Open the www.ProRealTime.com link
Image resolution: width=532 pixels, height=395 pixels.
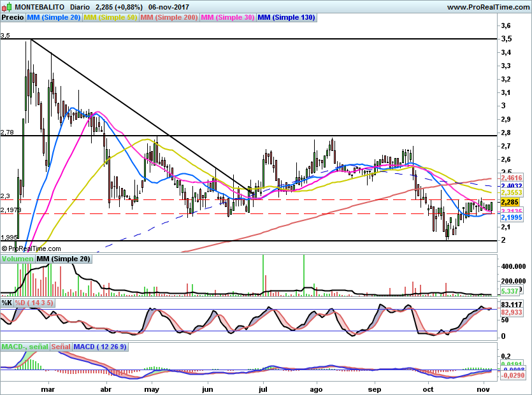point(488,6)
